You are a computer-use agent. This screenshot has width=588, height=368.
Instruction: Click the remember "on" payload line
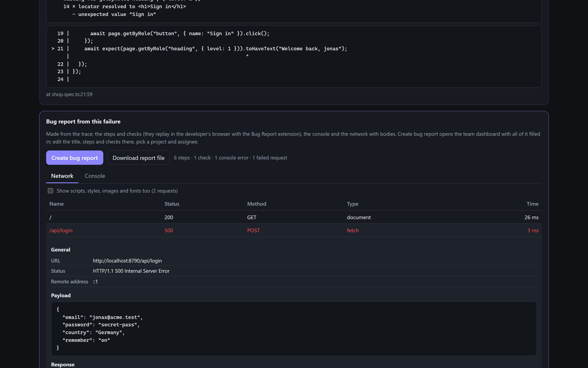pyautogui.click(x=86, y=340)
